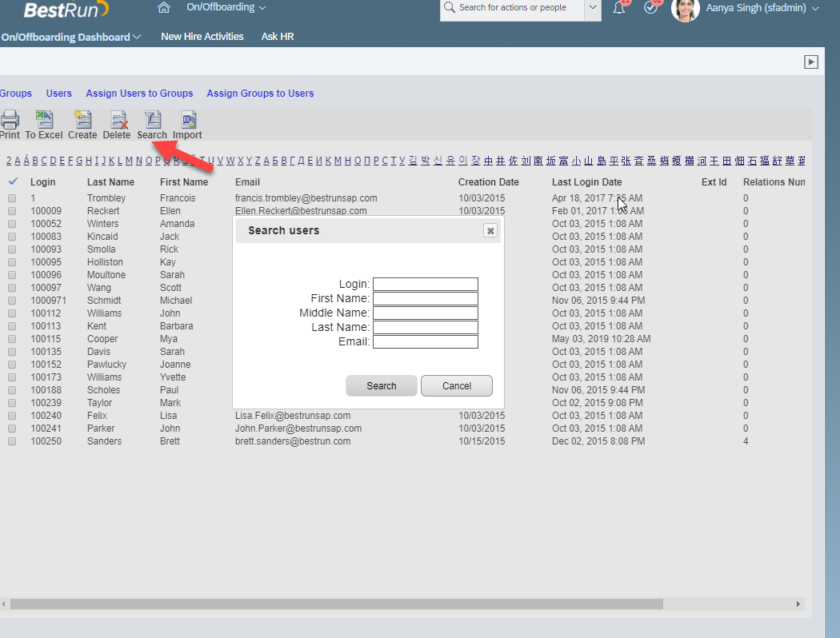Click the select-all checkmark in table header
This screenshot has height=638, width=840.
coord(13,181)
